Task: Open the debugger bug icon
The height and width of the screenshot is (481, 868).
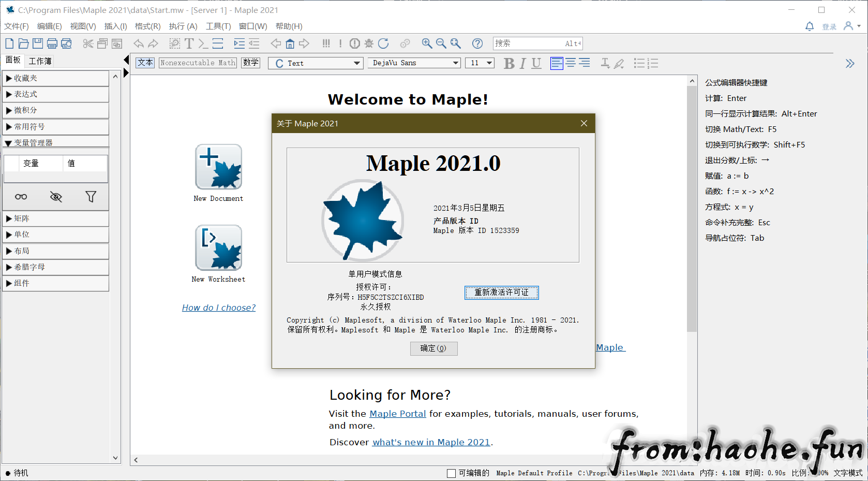Action: click(x=369, y=43)
